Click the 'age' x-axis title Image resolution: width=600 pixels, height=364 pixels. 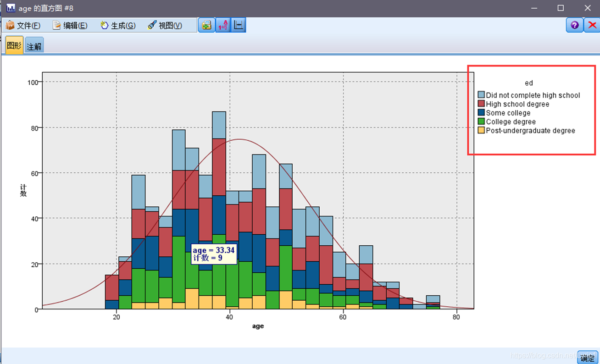(258, 326)
